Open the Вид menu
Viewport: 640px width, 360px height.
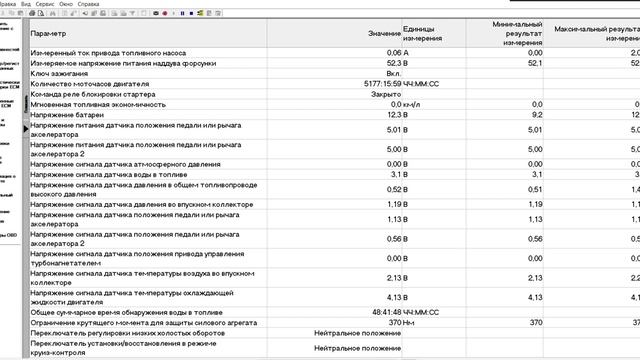pos(26,4)
